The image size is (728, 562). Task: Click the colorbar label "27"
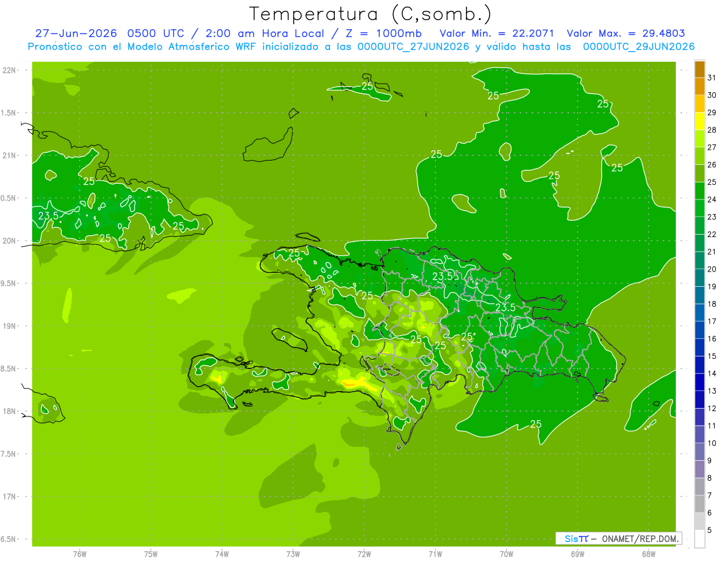[712, 147]
